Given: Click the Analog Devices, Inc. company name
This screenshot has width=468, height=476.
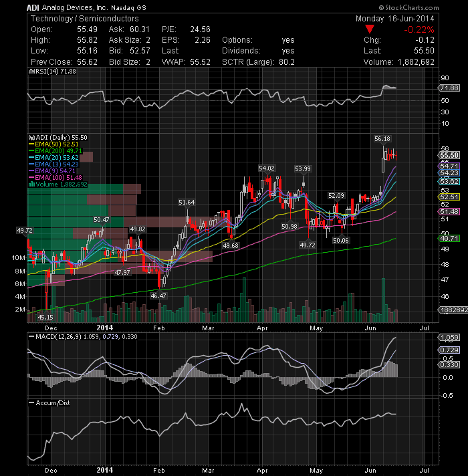Looking at the screenshot, I should tap(75, 7).
